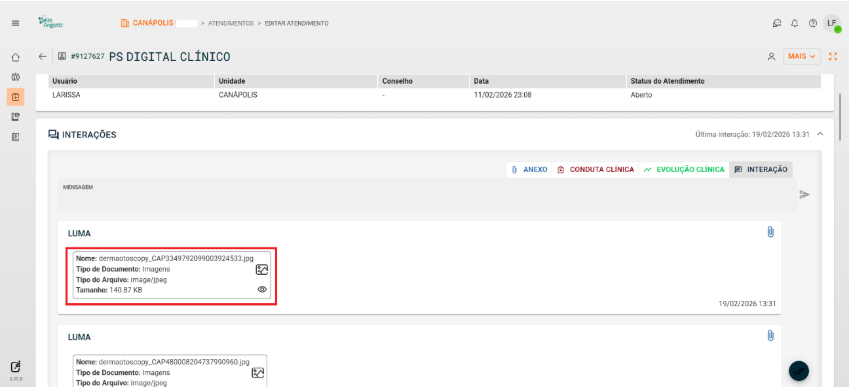Click the 19/02/2026 13:31 card timestamp
This screenshot has width=849, height=387.
click(x=747, y=303)
